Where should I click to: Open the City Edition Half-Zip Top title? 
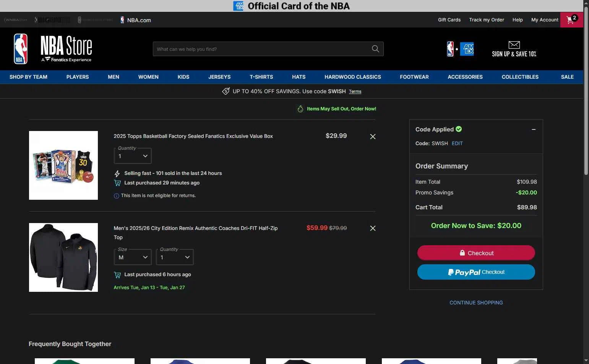[x=196, y=233]
